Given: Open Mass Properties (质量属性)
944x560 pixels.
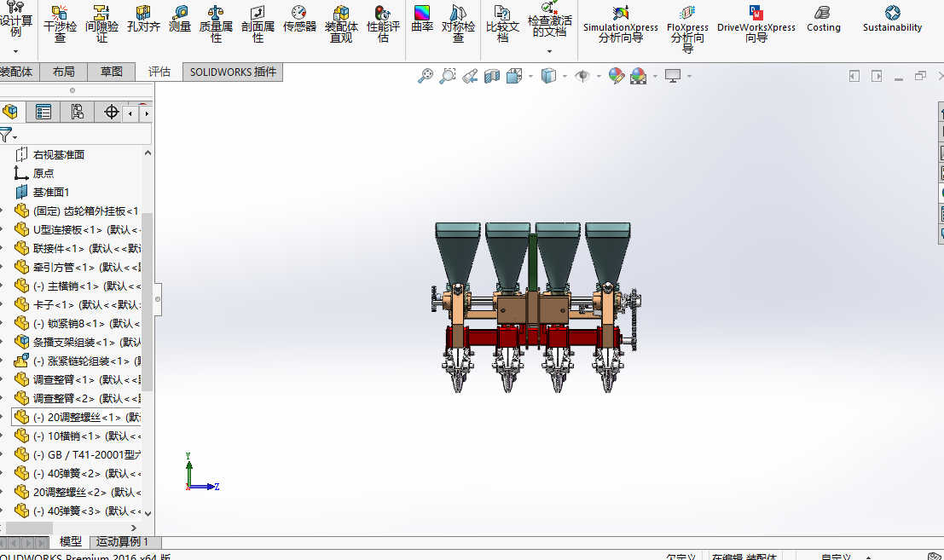Looking at the screenshot, I should (x=216, y=24).
